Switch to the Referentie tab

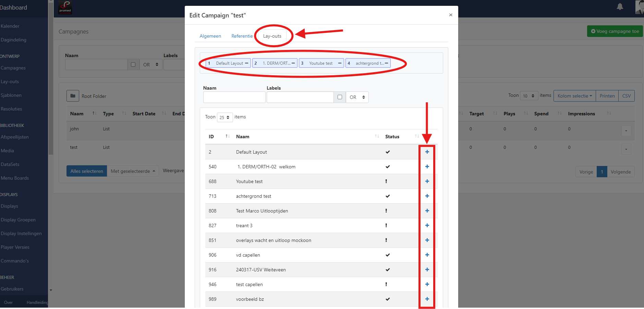point(242,36)
